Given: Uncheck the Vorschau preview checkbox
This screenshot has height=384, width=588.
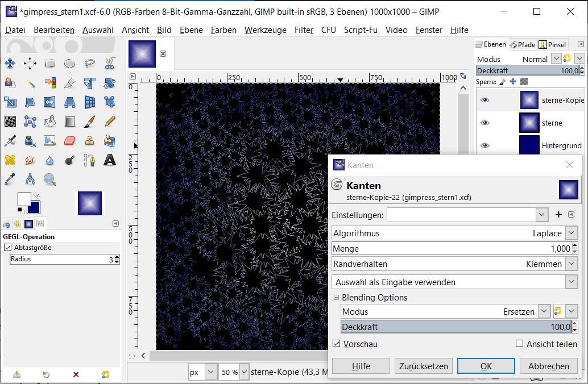Looking at the screenshot, I should (337, 344).
